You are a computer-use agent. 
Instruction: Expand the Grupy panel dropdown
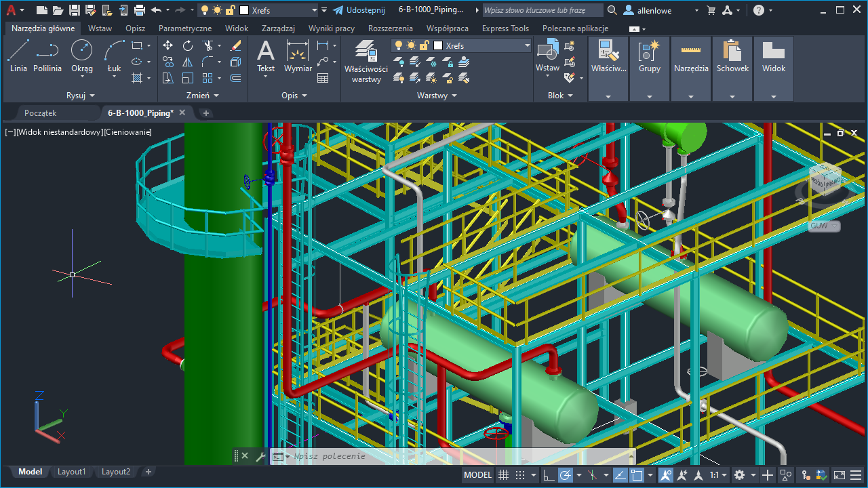tap(649, 96)
